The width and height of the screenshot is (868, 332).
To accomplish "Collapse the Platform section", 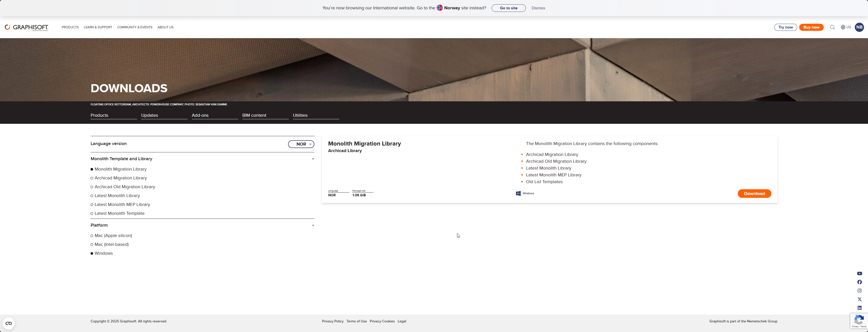I will pyautogui.click(x=313, y=225).
